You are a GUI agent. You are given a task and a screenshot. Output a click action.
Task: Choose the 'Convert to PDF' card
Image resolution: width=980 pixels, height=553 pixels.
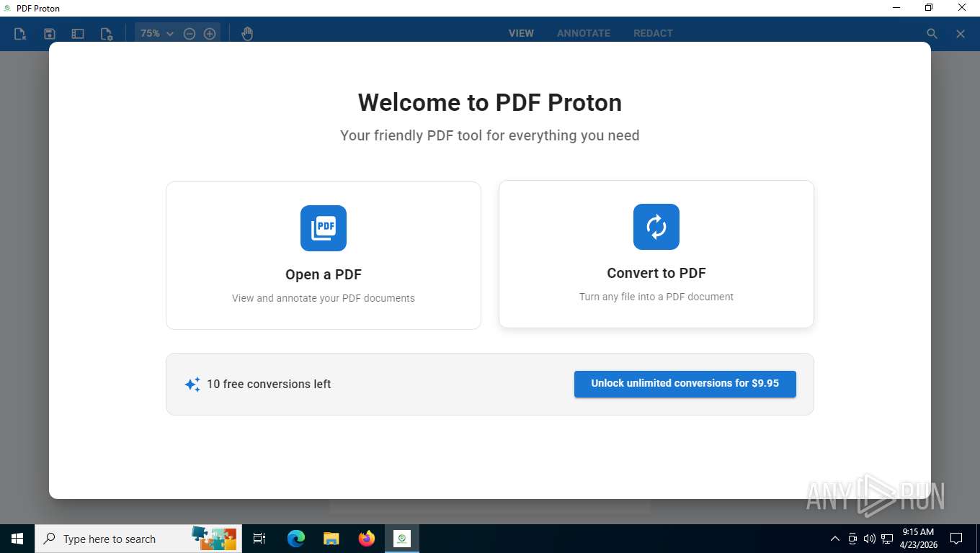[x=656, y=254]
